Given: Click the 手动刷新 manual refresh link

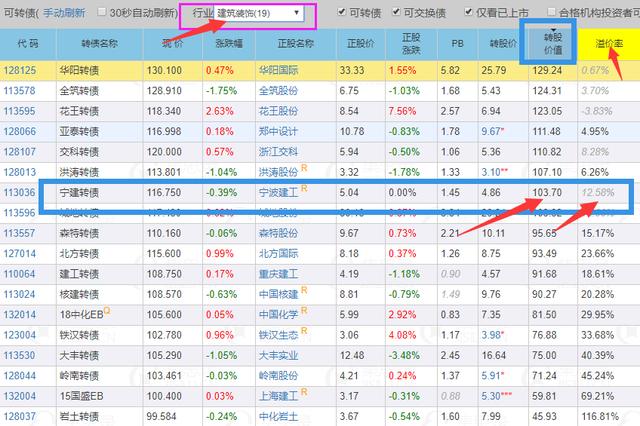Looking at the screenshot, I should (x=64, y=13).
